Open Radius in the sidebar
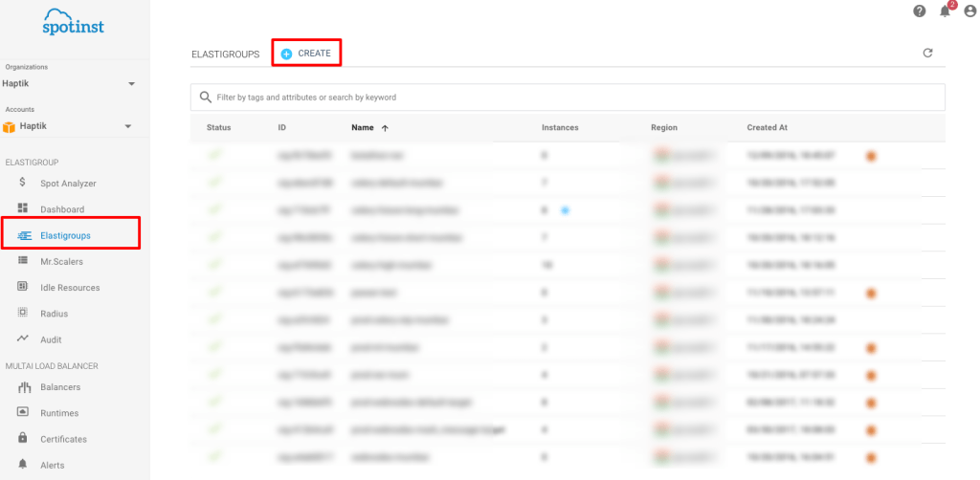The image size is (980, 480). [54, 314]
